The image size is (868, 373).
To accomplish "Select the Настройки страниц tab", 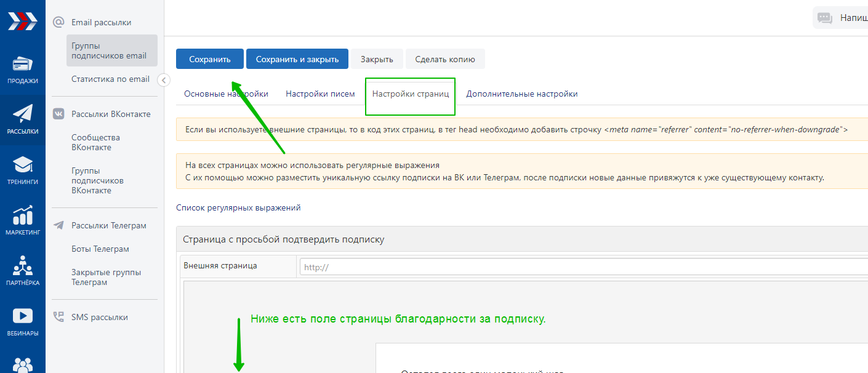I will tap(410, 94).
